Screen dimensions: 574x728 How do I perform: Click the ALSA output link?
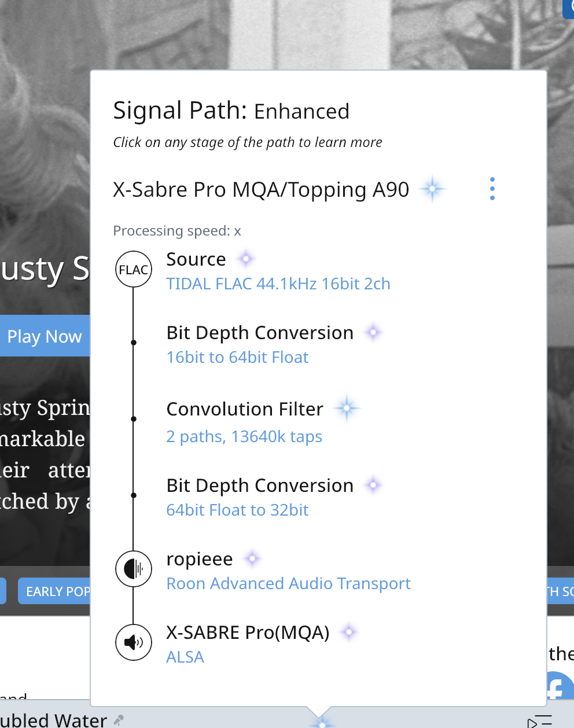pos(185,657)
